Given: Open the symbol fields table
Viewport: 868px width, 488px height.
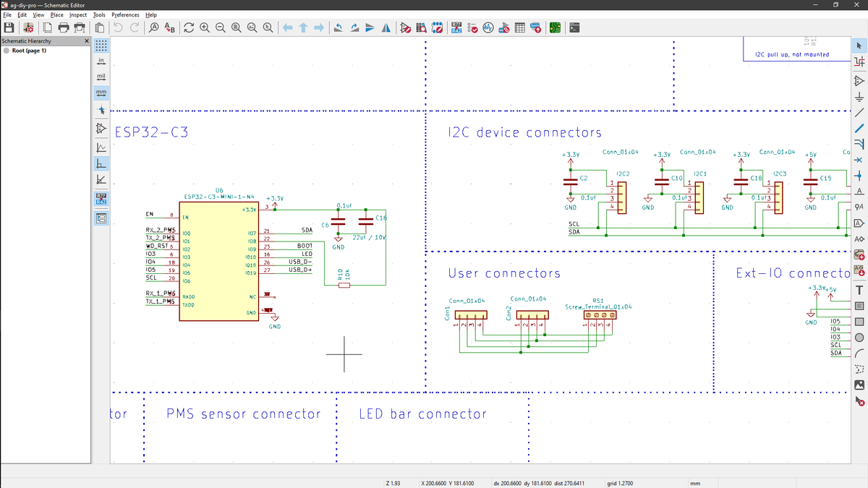Looking at the screenshot, I should [519, 27].
